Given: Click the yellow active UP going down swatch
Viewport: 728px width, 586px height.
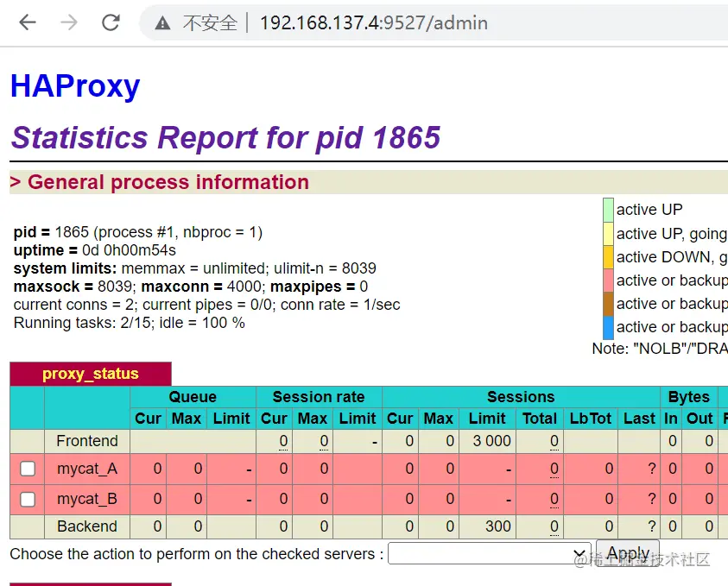Looking at the screenshot, I should click(x=608, y=233).
